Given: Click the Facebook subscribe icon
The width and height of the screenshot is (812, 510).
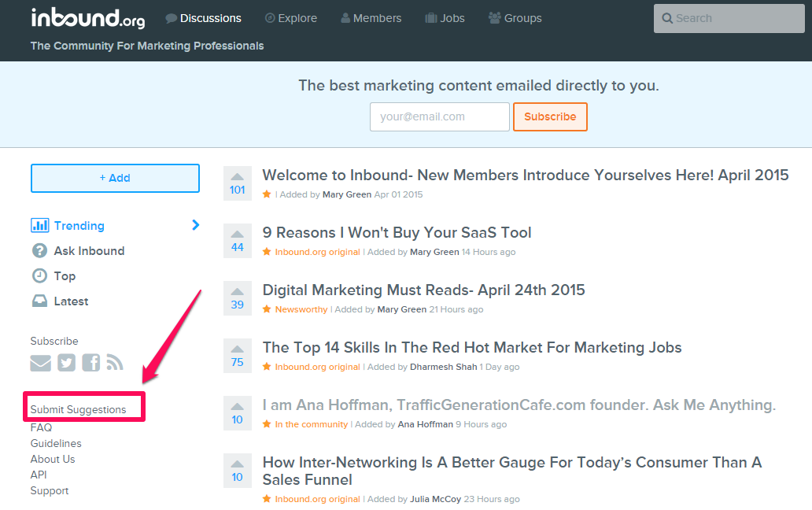Looking at the screenshot, I should click(91, 363).
